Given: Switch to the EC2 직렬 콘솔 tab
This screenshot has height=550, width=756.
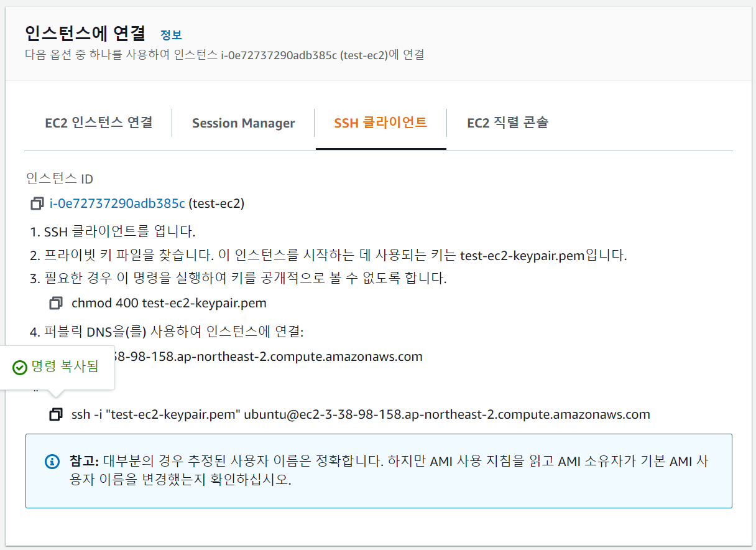Looking at the screenshot, I should click(x=507, y=123).
